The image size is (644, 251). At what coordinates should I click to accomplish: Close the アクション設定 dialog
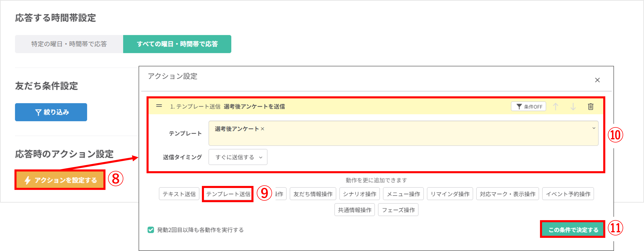[x=598, y=80]
